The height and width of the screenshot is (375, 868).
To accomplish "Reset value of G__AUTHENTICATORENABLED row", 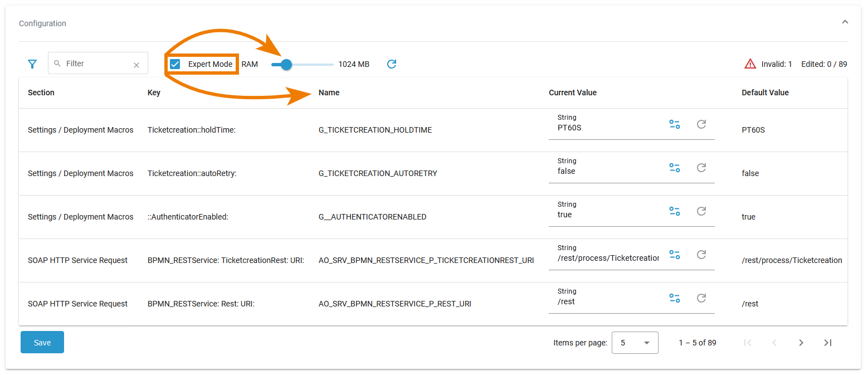I will [x=701, y=211].
